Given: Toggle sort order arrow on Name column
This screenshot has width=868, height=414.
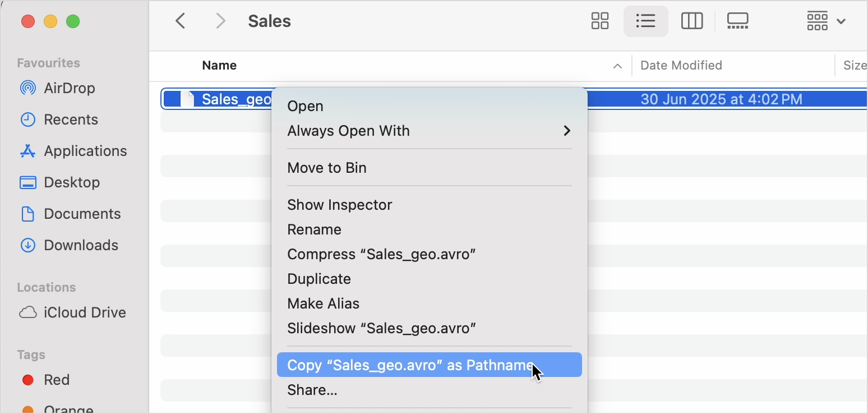Looking at the screenshot, I should point(617,66).
